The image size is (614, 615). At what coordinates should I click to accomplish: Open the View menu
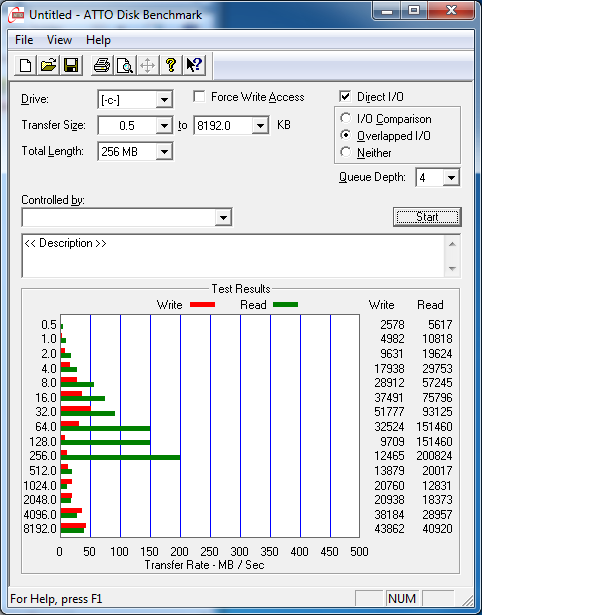[59, 40]
